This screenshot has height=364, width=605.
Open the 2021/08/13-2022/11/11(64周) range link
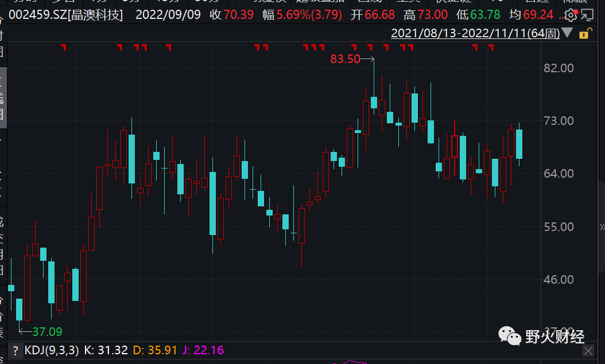click(475, 33)
